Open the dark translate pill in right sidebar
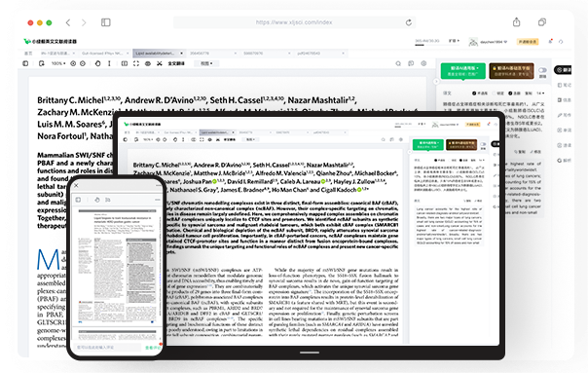The image size is (588, 373). 563,70
